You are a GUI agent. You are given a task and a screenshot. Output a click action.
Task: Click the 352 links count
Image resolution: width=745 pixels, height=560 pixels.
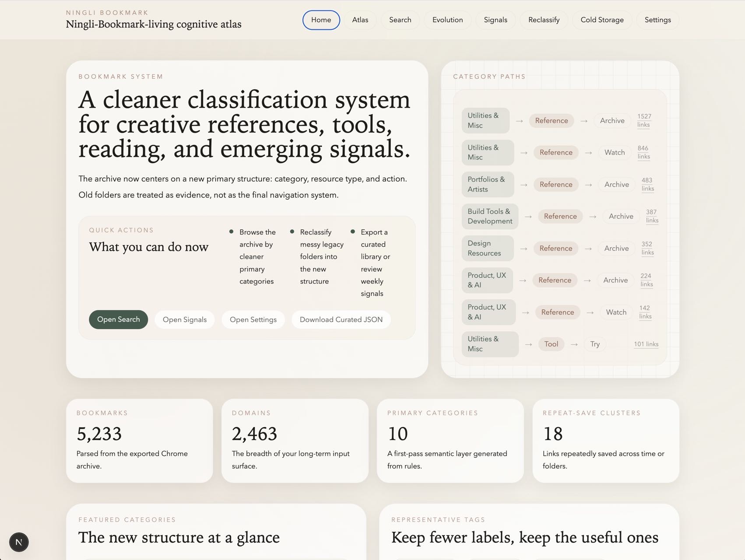point(647,248)
